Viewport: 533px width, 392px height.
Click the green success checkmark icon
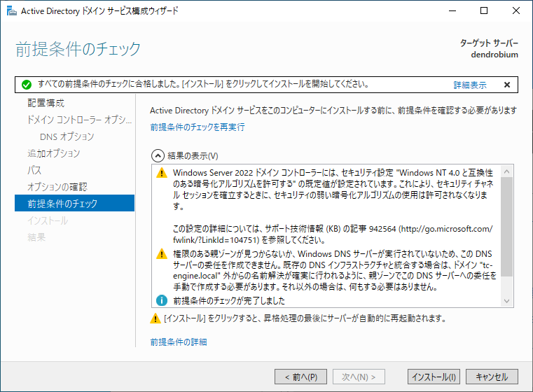click(x=27, y=85)
